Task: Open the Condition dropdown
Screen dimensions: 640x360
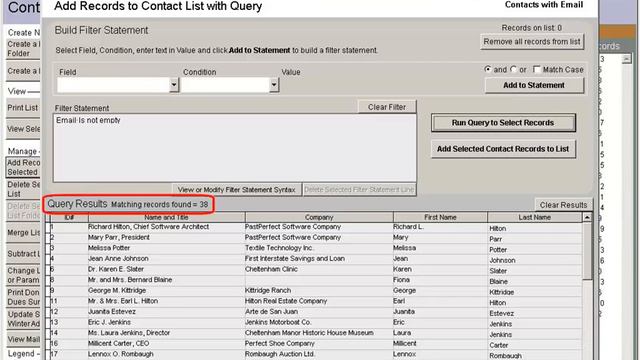Action: [274, 85]
